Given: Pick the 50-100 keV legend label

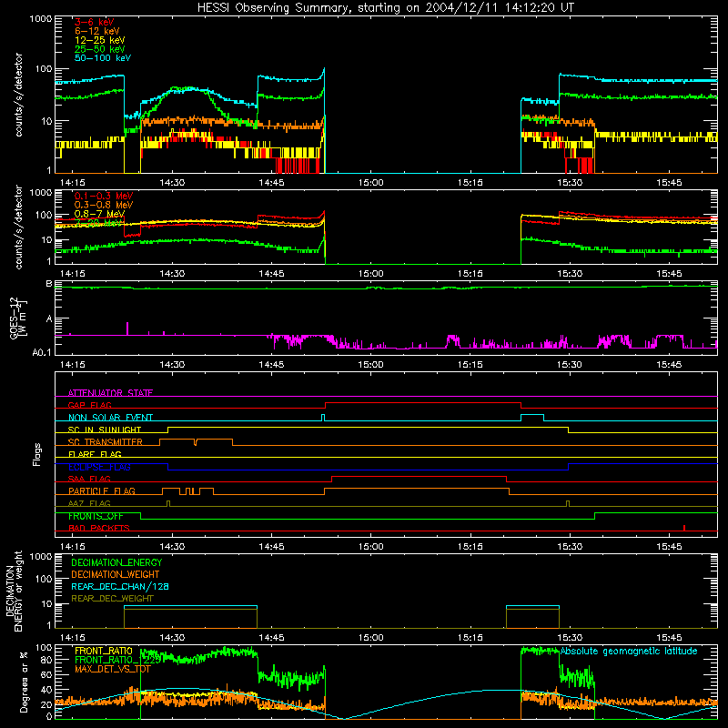Looking at the screenshot, I should tap(103, 58).
